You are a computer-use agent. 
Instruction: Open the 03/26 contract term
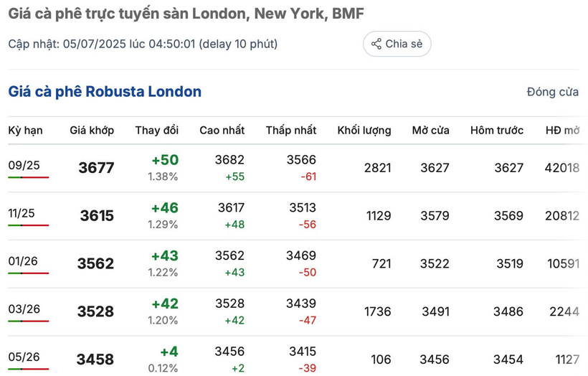[x=24, y=309]
